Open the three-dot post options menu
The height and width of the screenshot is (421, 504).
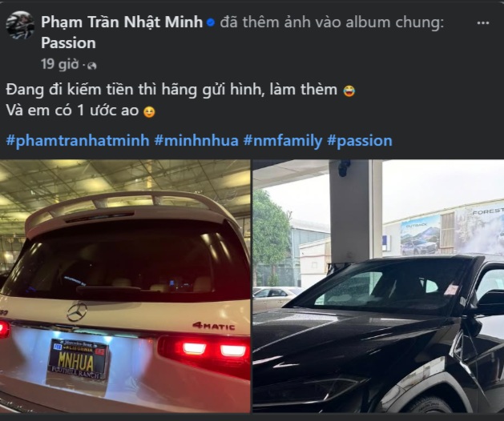point(483,22)
